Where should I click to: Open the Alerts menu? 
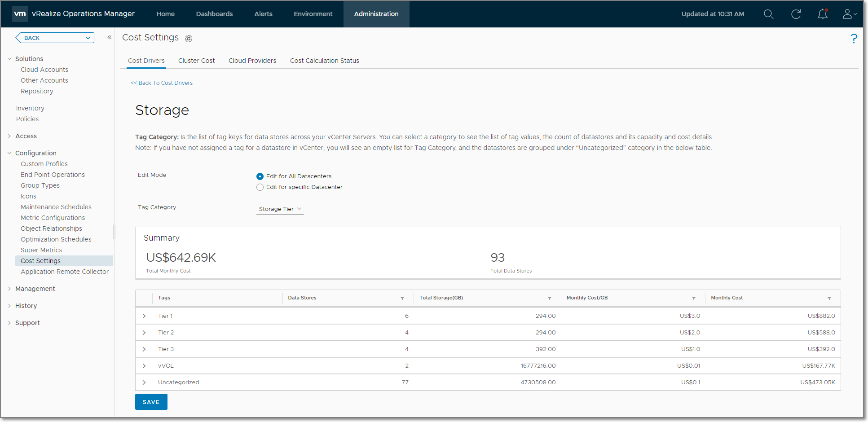point(263,14)
